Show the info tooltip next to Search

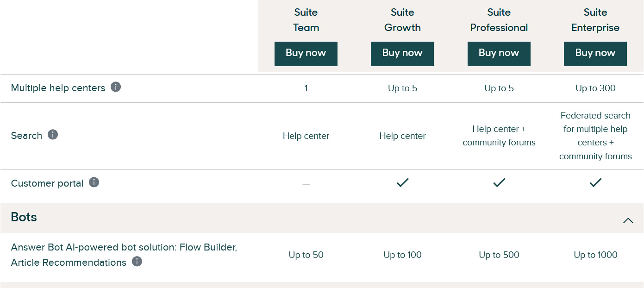click(53, 134)
